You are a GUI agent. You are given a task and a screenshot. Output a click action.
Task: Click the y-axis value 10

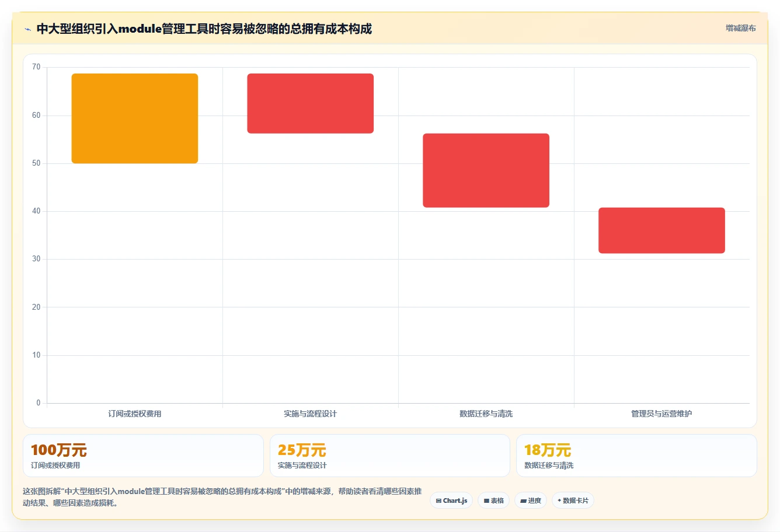(x=36, y=355)
